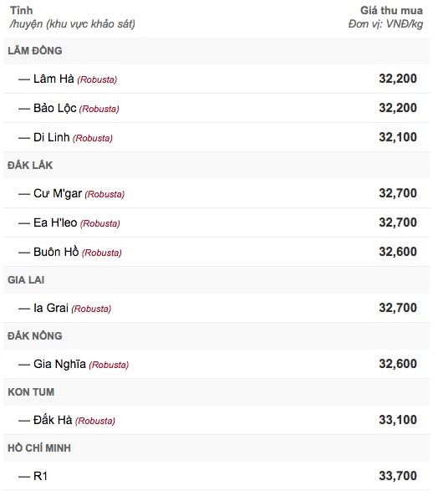The width and height of the screenshot is (448, 491).
Task: Select the HỒ CHÍ MINH section header
Action: [x=39, y=448]
